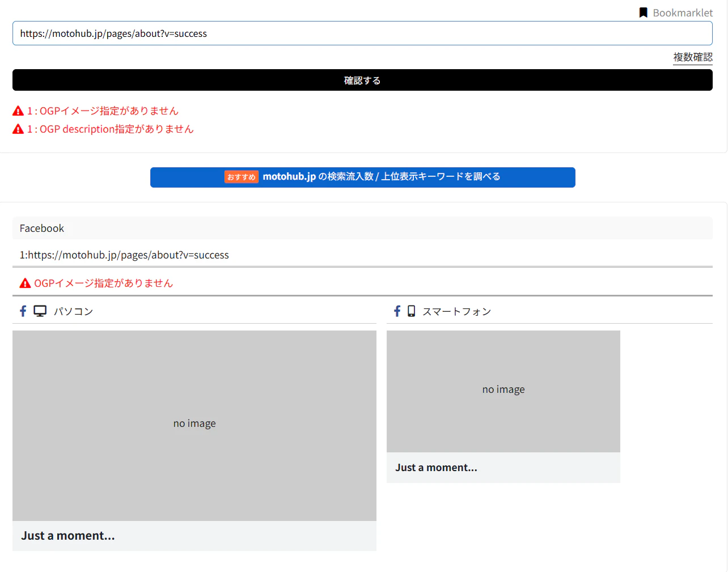Open the 複数確認 link
The image size is (728, 572).
point(693,57)
